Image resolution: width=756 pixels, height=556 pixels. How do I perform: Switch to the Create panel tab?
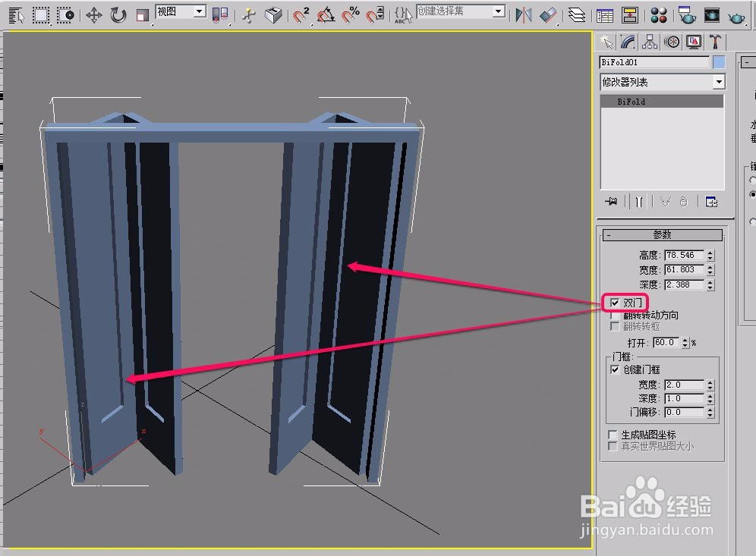pos(606,42)
